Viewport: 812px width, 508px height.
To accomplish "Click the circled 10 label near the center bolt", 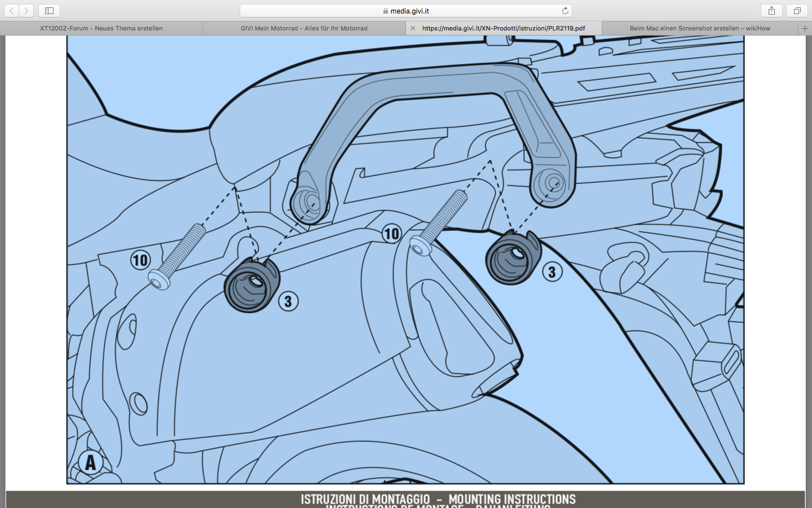I will 391,233.
